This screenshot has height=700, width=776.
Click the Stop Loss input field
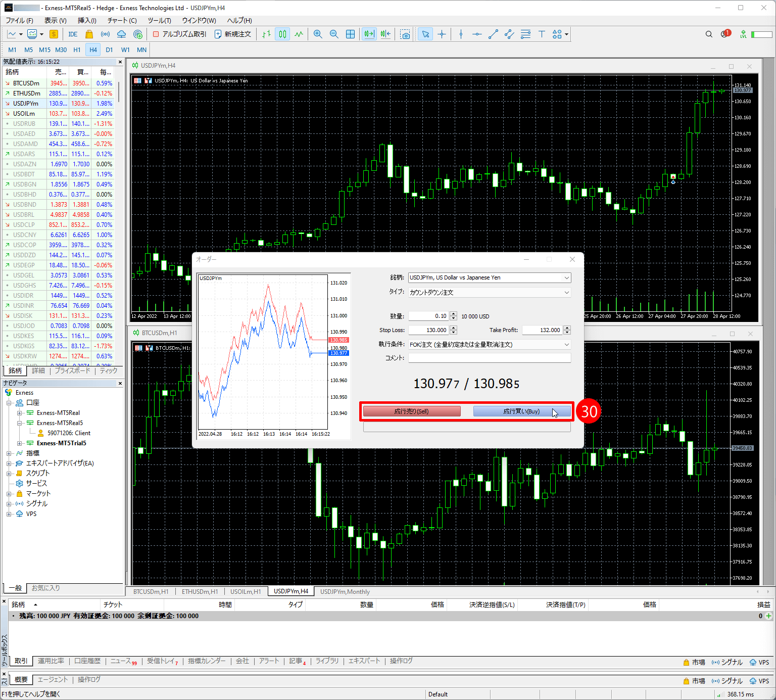click(x=428, y=330)
